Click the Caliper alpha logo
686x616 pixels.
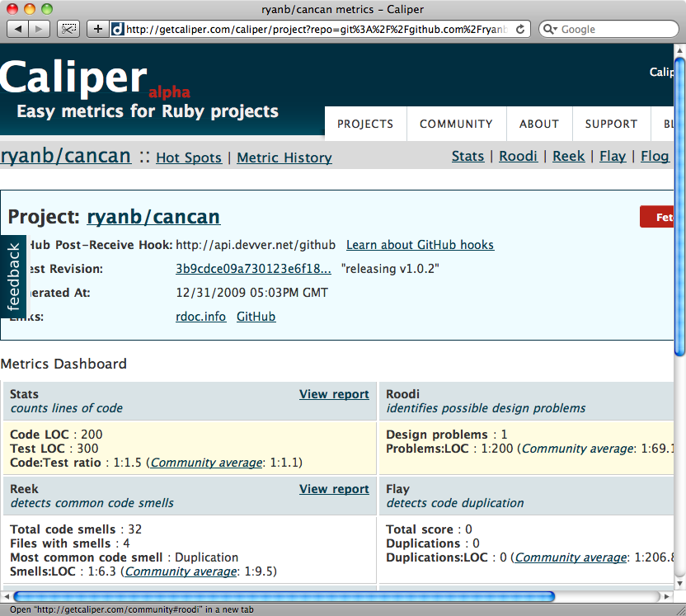[x=95, y=78]
